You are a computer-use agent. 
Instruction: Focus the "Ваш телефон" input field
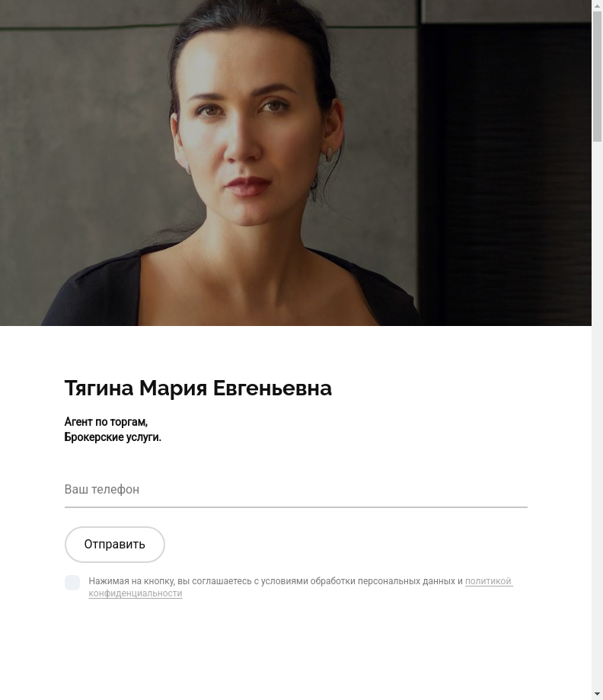coord(296,489)
